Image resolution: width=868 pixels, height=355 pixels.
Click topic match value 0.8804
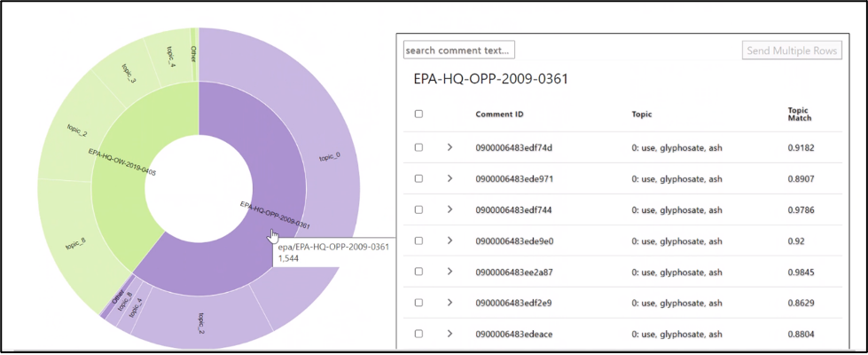click(801, 334)
